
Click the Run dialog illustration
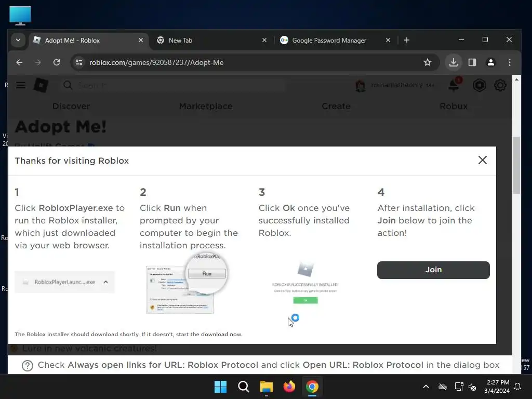click(187, 284)
